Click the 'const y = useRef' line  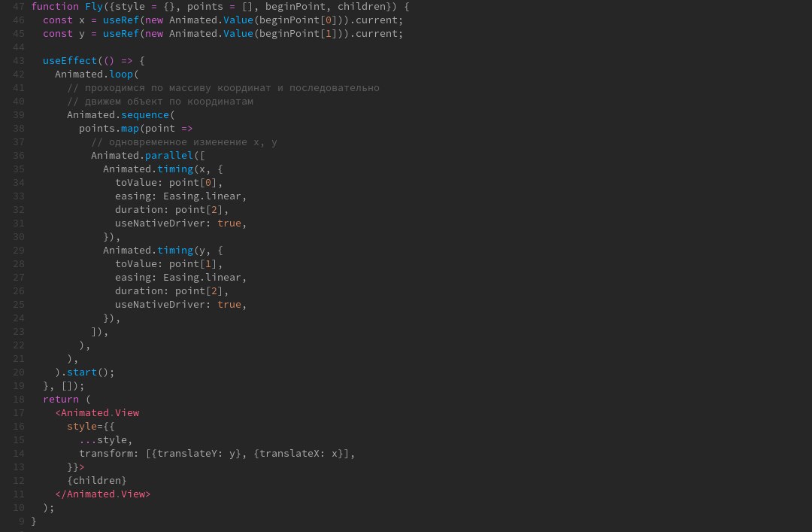223,34
